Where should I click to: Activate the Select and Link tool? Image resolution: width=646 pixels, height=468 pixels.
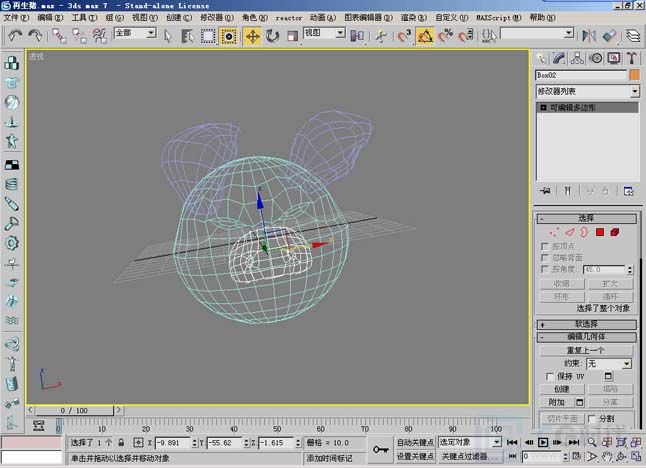(59, 36)
